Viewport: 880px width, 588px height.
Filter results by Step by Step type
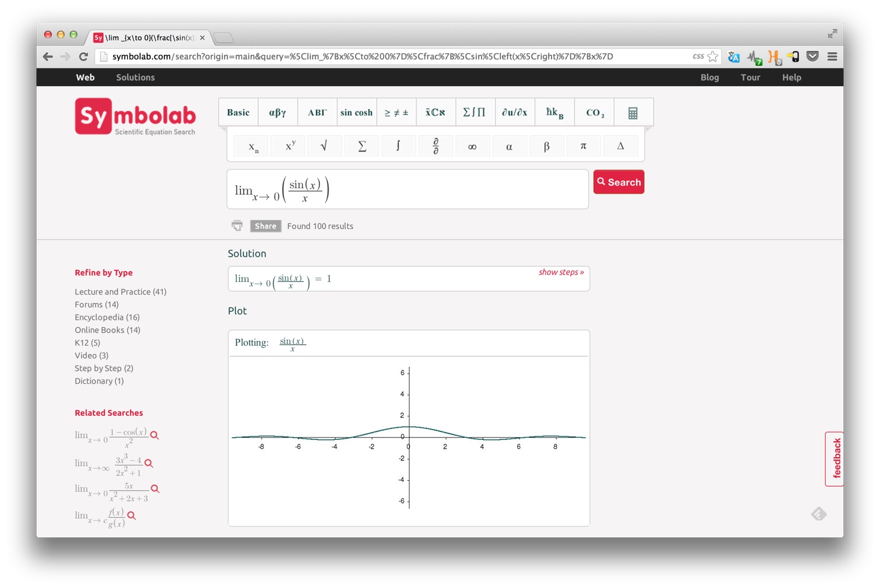click(103, 368)
